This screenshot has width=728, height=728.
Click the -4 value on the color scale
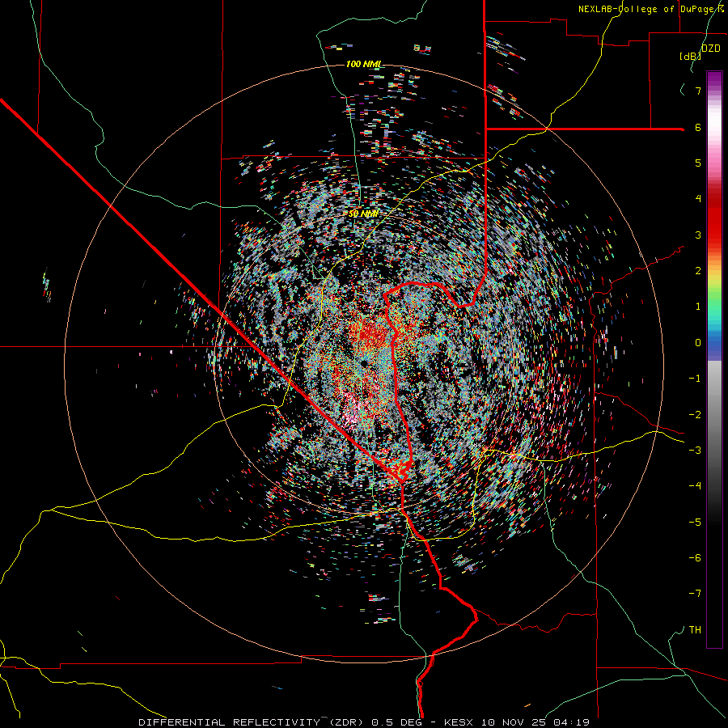tap(695, 485)
